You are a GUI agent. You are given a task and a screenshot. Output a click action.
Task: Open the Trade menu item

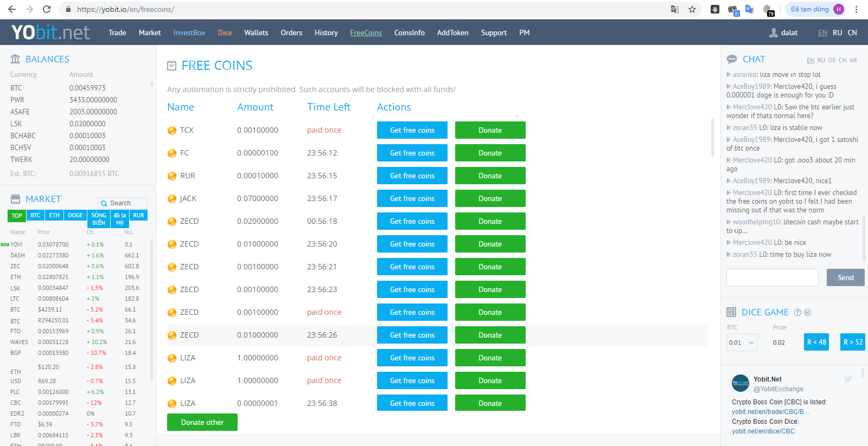pyautogui.click(x=117, y=33)
